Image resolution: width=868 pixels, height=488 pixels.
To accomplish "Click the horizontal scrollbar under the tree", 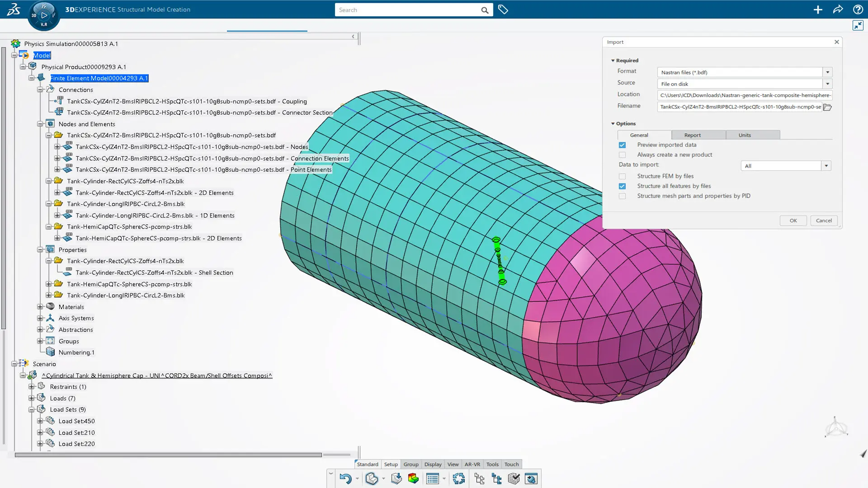I will click(168, 455).
